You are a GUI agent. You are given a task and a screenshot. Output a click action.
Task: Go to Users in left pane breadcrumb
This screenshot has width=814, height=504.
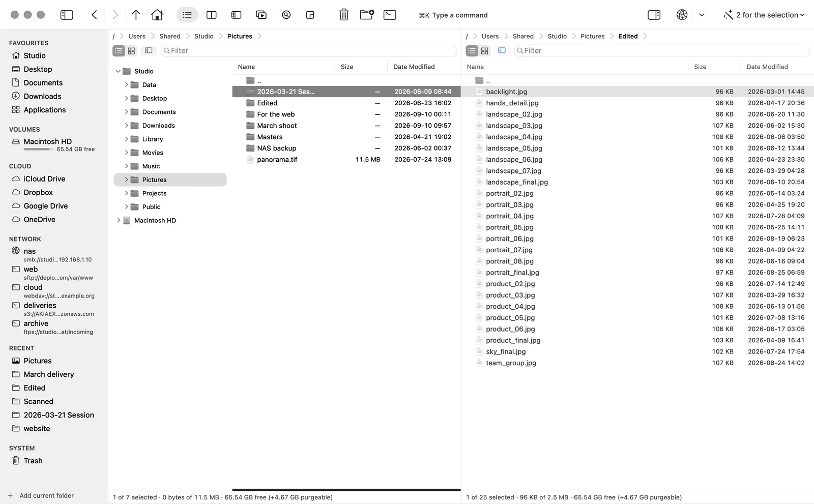tap(137, 36)
